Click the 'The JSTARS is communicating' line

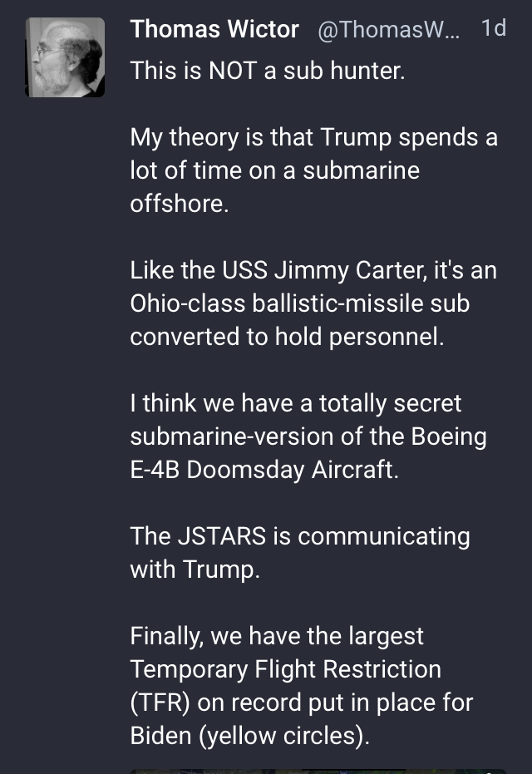point(300,536)
